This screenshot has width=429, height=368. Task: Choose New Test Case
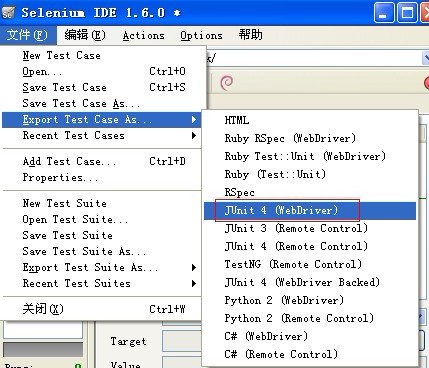coord(102,55)
